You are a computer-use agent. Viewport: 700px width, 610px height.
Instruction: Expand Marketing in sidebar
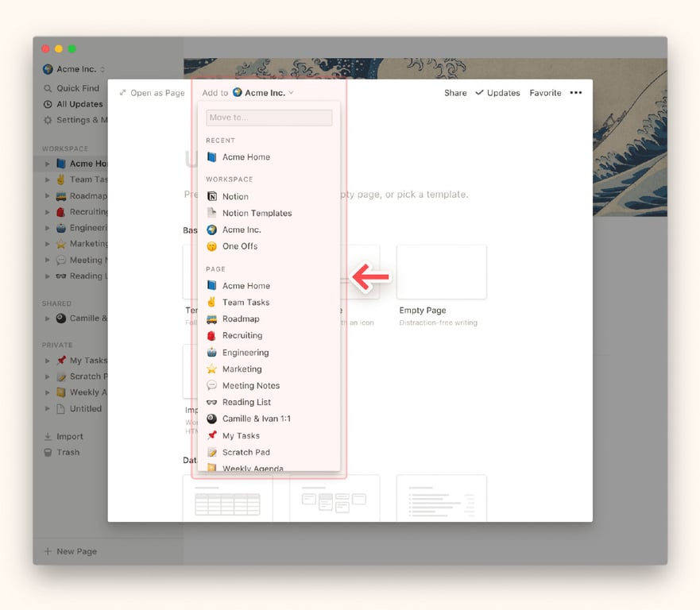click(48, 244)
